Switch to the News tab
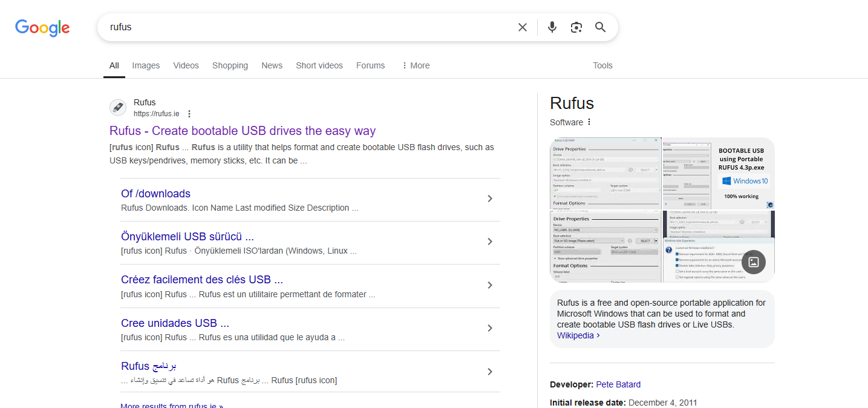This screenshot has width=868, height=408. tap(272, 65)
